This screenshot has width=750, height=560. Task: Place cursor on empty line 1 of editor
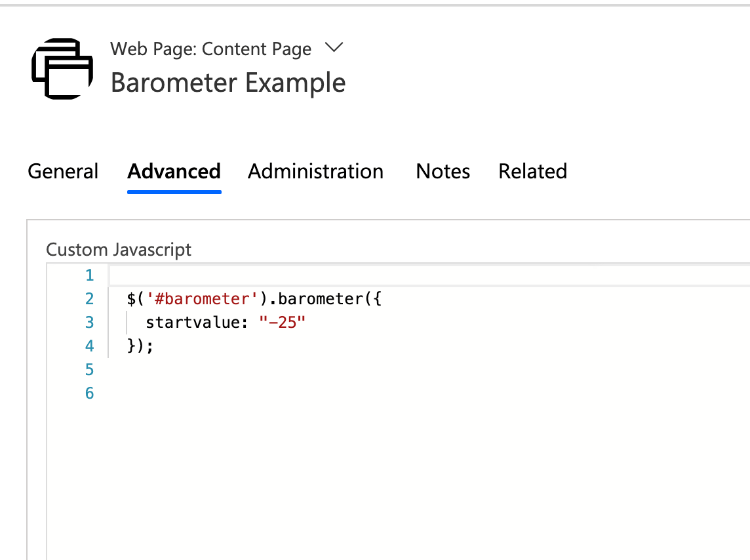[x=393, y=275]
